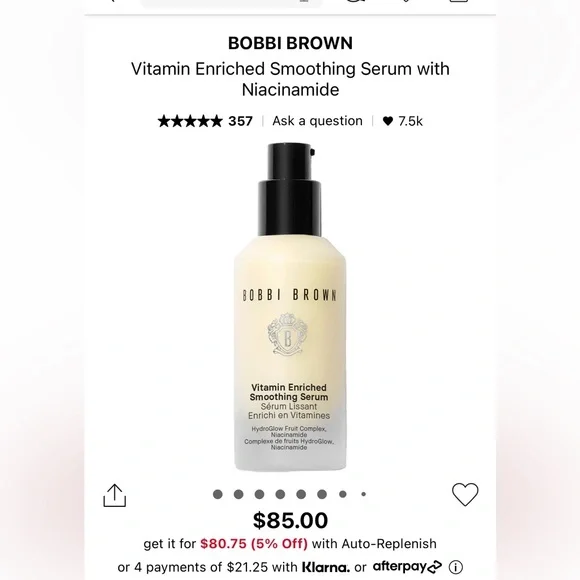This screenshot has width=580, height=580.
Task: Open the Vitamin Enriched Smoothing Serum title
Action: click(x=290, y=79)
